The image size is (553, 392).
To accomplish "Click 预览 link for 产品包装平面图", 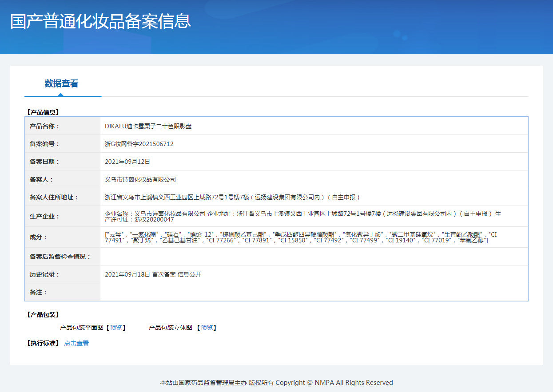I will coord(116,328).
